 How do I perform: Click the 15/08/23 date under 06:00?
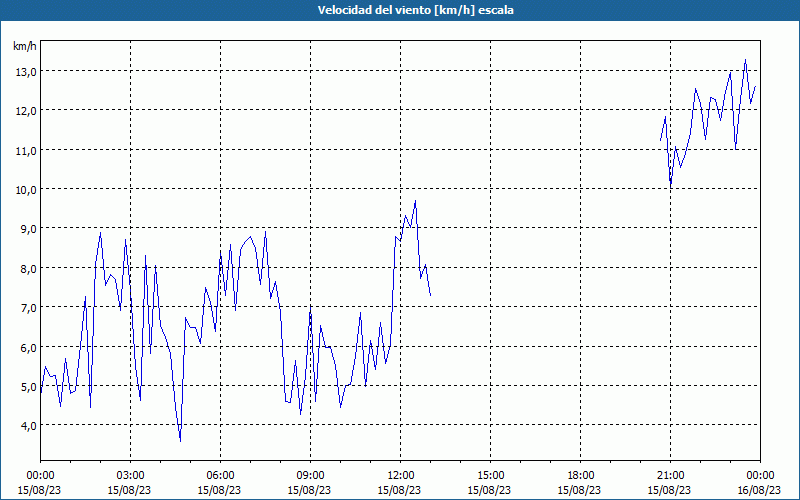(x=219, y=490)
